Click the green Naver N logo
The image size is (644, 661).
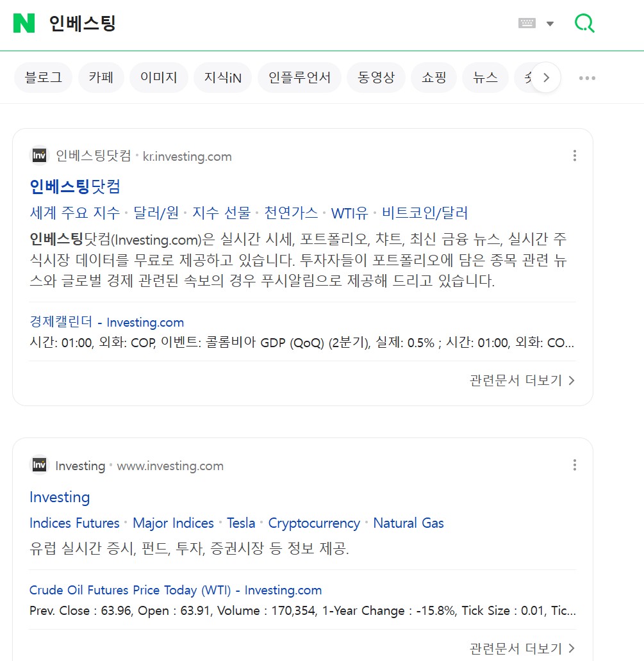(x=24, y=23)
